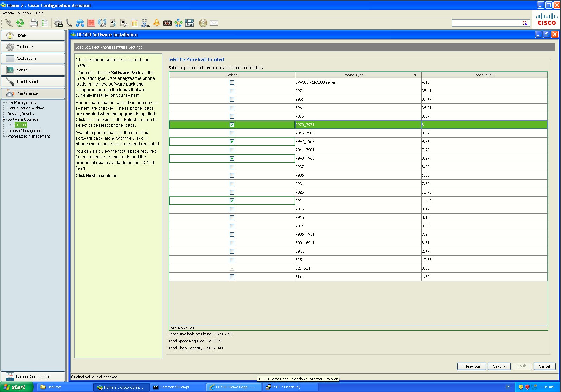Image resolution: width=561 pixels, height=392 pixels.
Task: Click the Space in MB column header
Action: [484, 75]
